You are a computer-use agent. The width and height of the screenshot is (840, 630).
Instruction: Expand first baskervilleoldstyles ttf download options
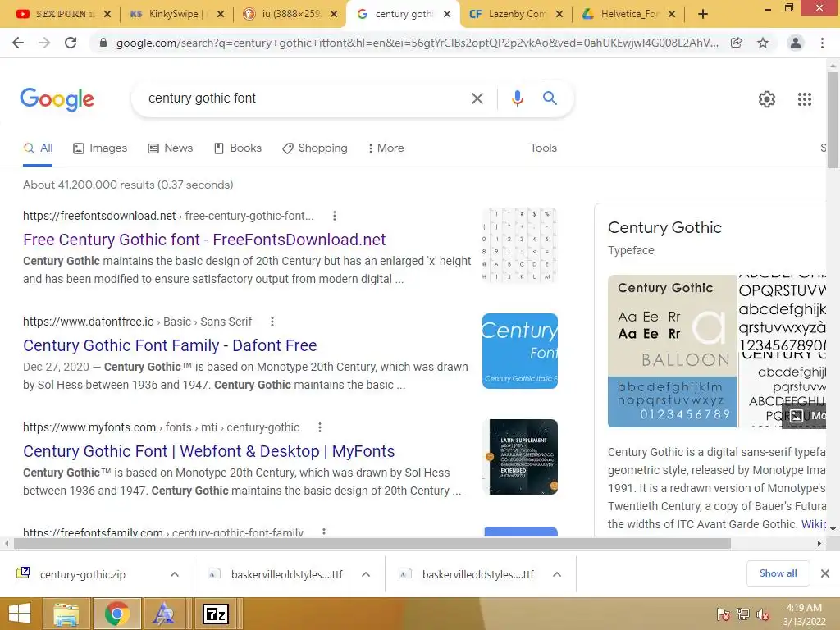(x=366, y=574)
